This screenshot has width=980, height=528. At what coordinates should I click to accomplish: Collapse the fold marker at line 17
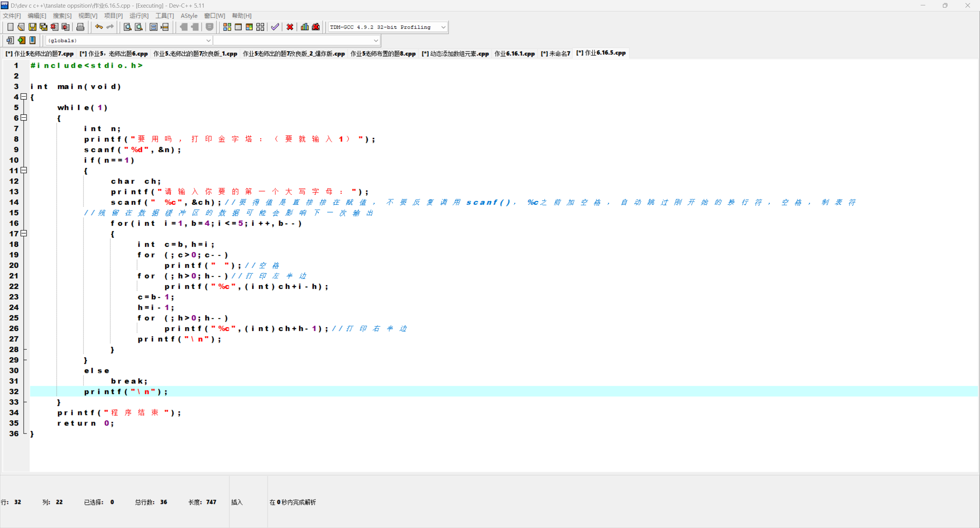tap(24, 233)
